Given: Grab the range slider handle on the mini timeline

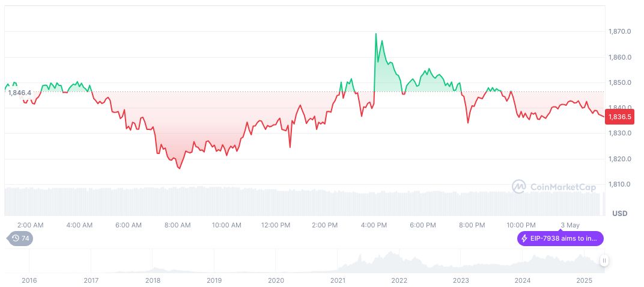Looking at the screenshot, I should (x=604, y=261).
